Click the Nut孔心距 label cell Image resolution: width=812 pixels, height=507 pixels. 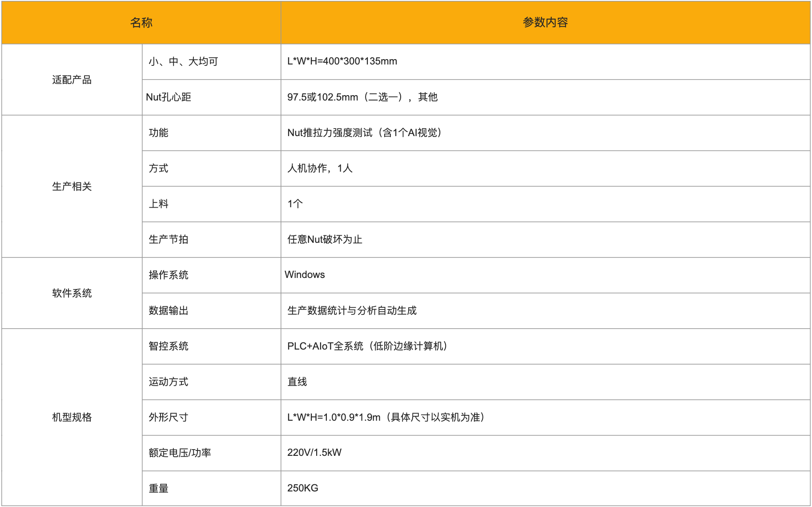point(169,97)
